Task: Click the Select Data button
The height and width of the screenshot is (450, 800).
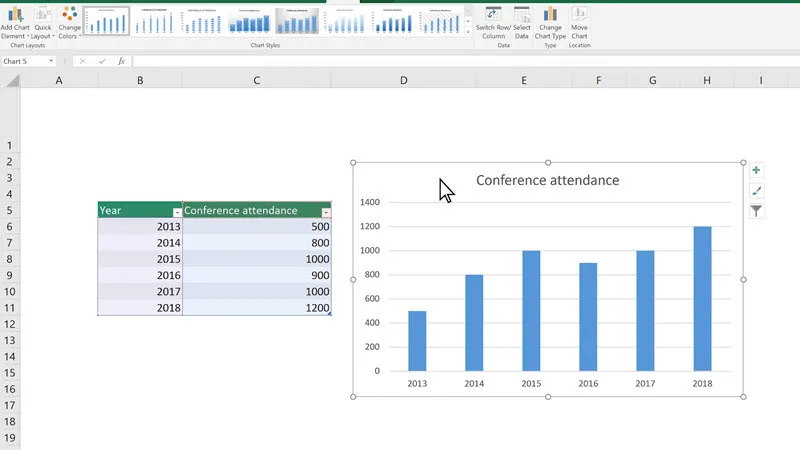Action: (522, 22)
